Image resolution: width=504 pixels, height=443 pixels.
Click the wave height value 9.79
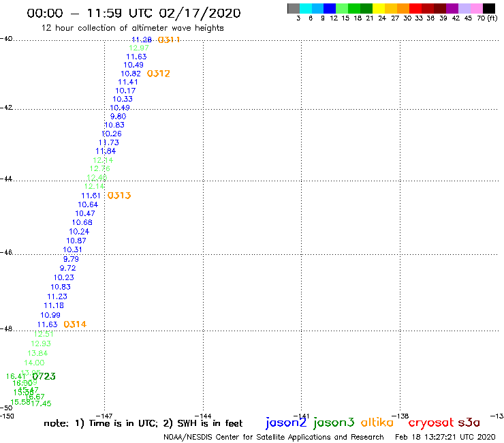tap(71, 259)
